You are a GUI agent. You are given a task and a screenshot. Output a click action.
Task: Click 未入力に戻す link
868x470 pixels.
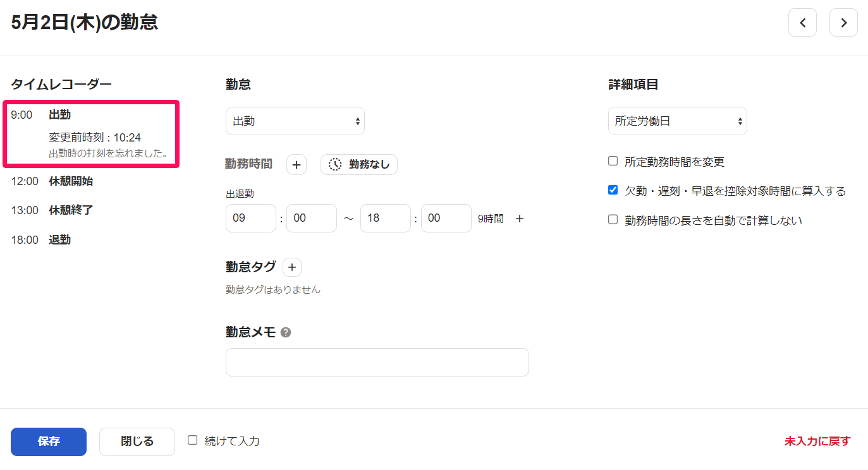(x=817, y=442)
